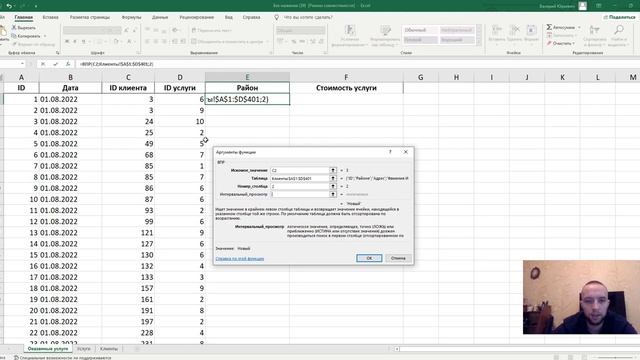The width and height of the screenshot is (640, 360).
Task: Click the Номер_столбца input field
Action: [300, 186]
